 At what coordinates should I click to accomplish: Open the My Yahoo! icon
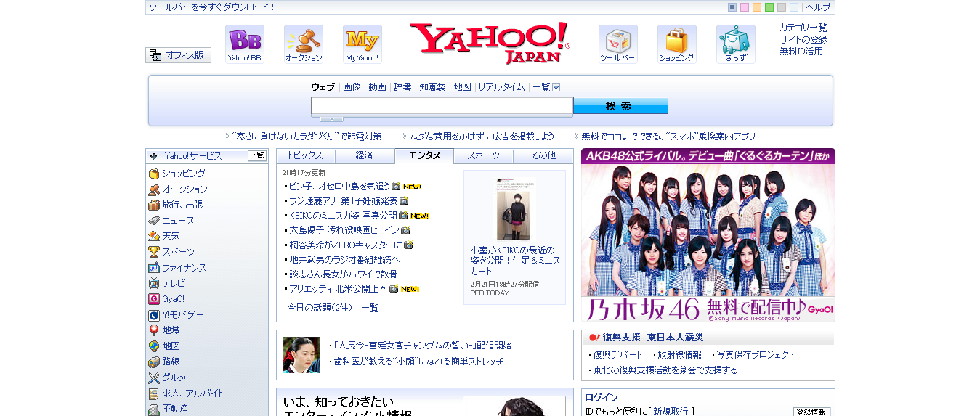(363, 44)
